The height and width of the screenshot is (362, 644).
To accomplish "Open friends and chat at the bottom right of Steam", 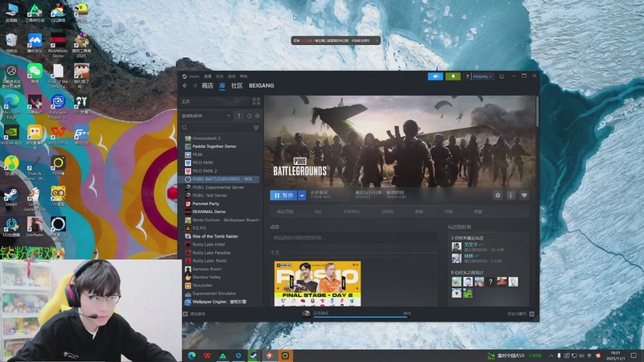I will pyautogui.click(x=521, y=314).
